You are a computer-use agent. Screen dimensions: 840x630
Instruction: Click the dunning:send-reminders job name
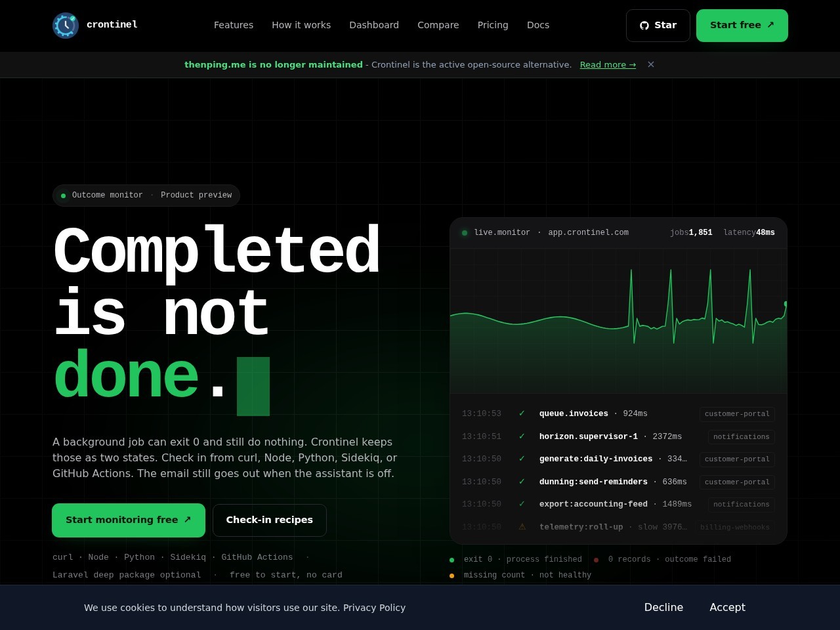tap(593, 482)
